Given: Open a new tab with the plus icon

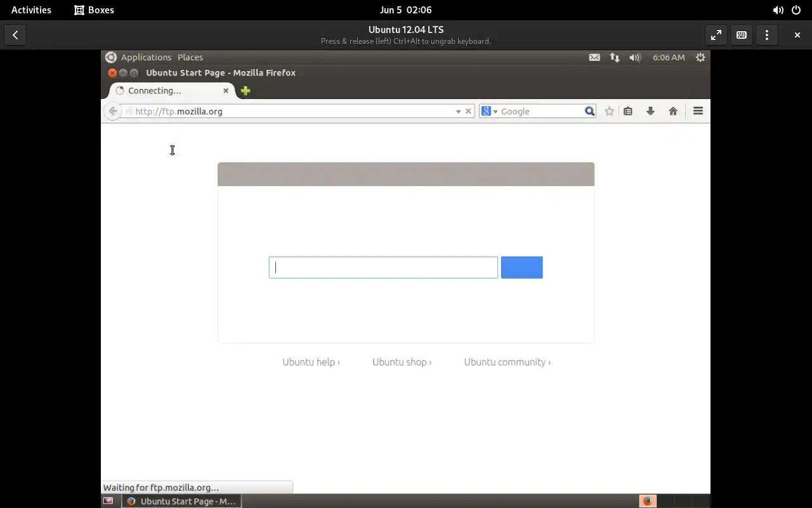Looking at the screenshot, I should 246,91.
